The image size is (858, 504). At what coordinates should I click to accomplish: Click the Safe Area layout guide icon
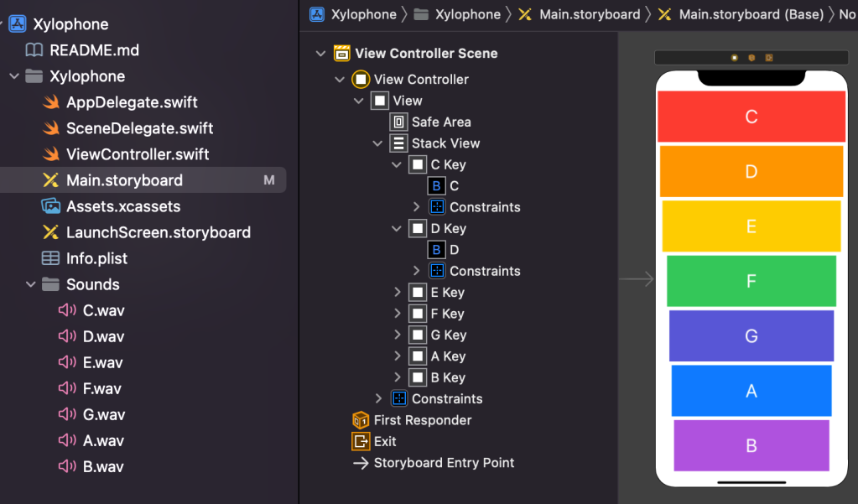[399, 122]
